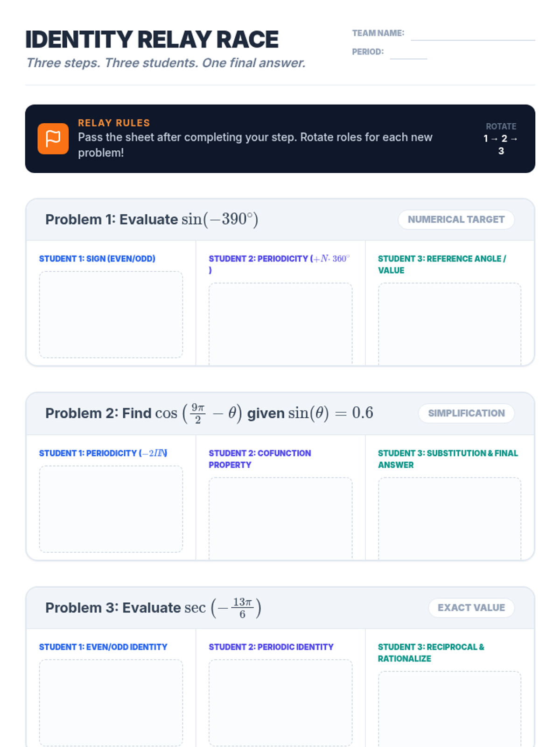Click Problem 2 cofunction property answer box

[280, 517]
